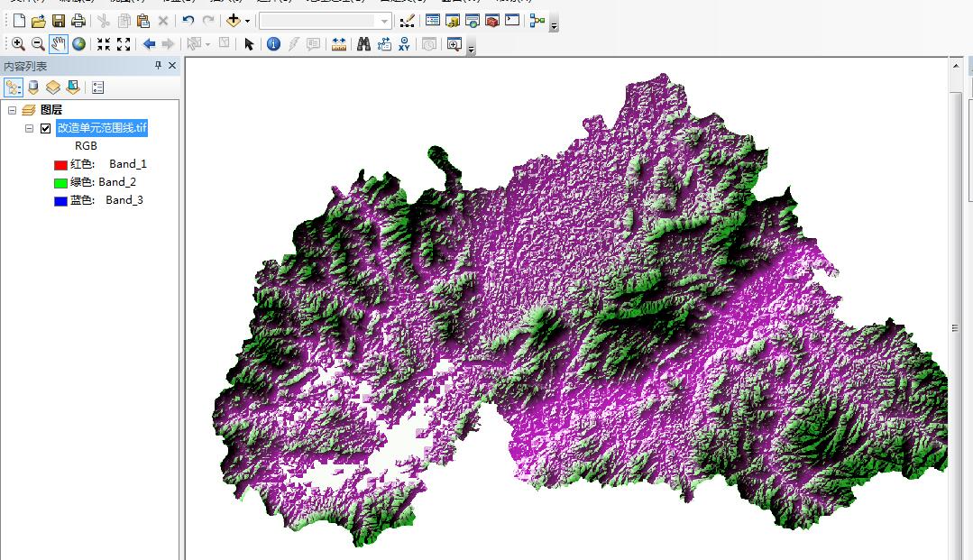Switch contents list to List By Visibility
This screenshot has height=560, width=973.
coord(53,87)
